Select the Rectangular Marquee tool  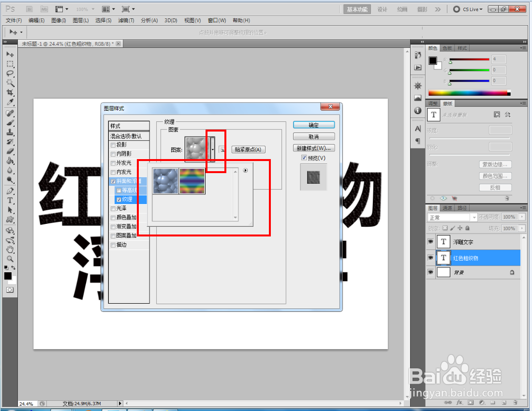point(10,64)
